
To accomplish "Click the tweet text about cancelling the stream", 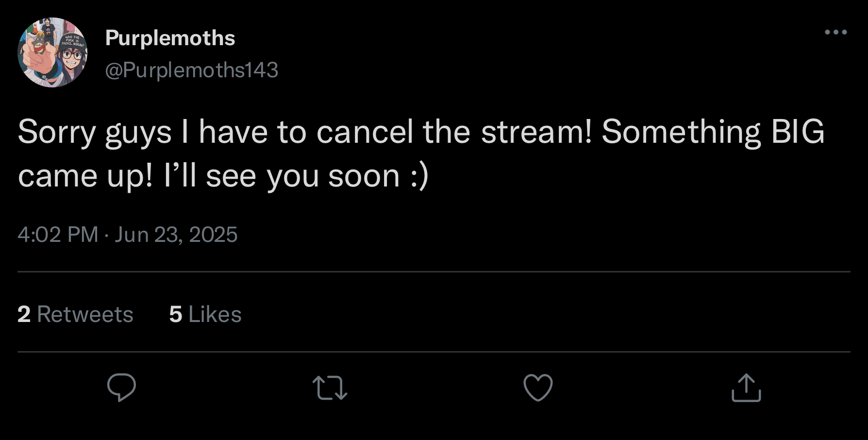I will click(421, 153).
